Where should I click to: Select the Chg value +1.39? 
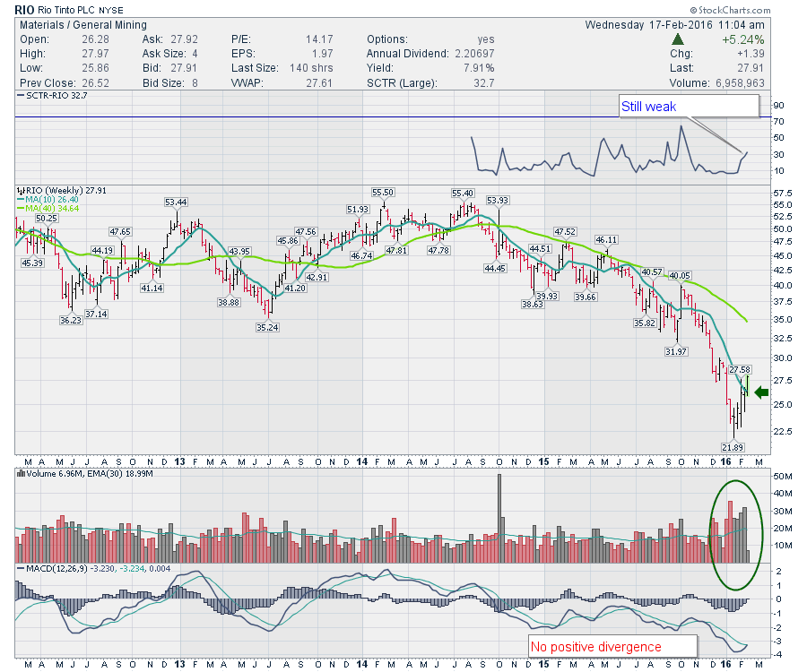[x=751, y=54]
